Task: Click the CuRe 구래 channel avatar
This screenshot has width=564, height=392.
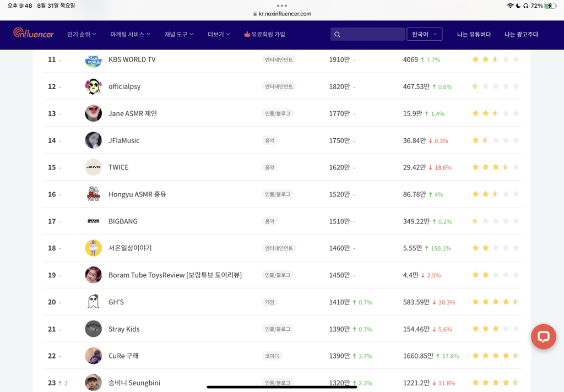Action: coord(93,356)
